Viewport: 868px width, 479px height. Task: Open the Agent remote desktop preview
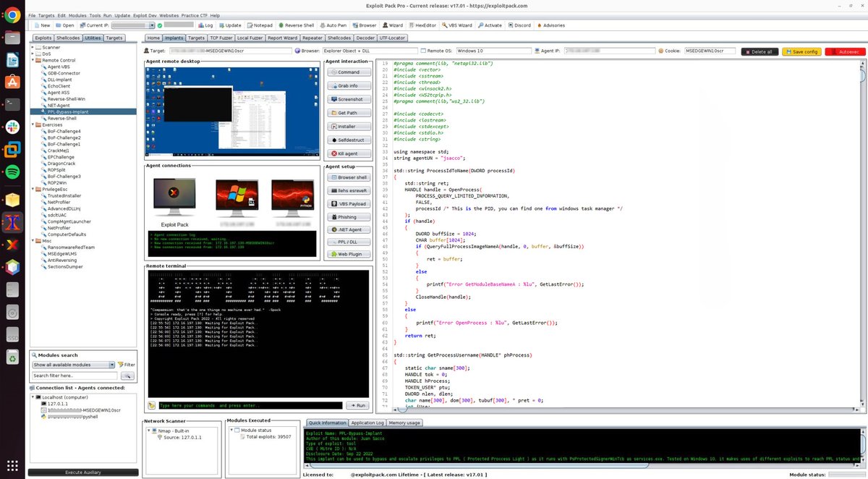[x=232, y=110]
